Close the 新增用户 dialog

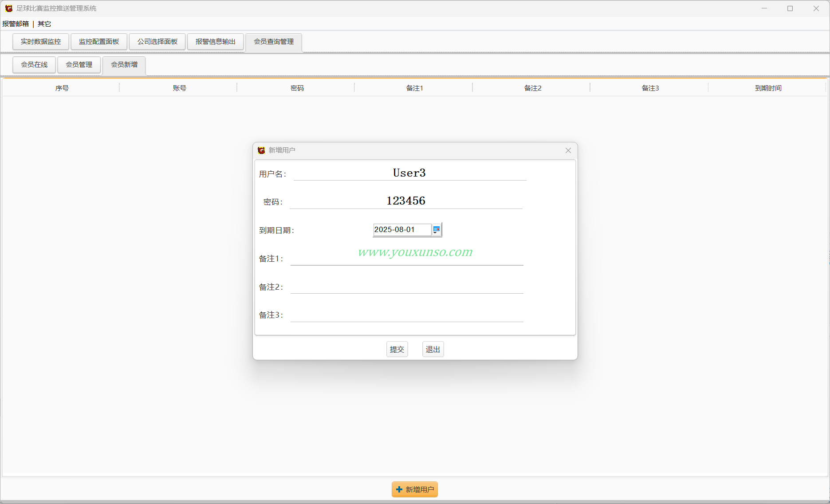[568, 150]
